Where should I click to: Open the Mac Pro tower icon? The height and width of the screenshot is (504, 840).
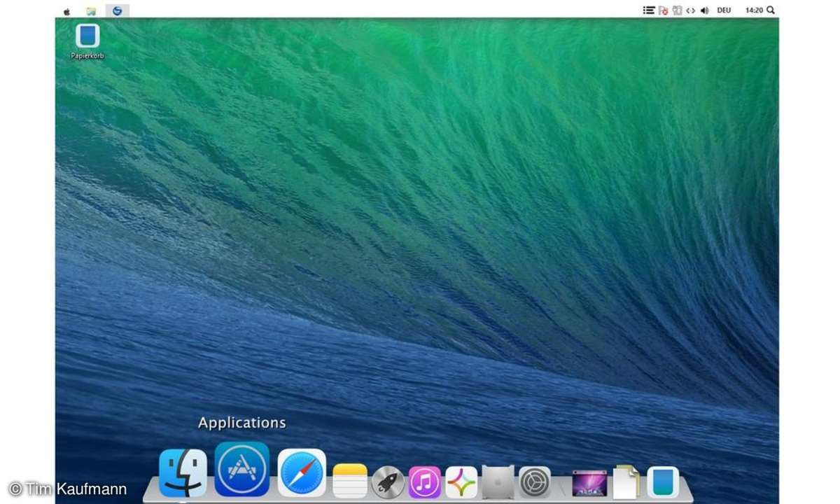(498, 482)
